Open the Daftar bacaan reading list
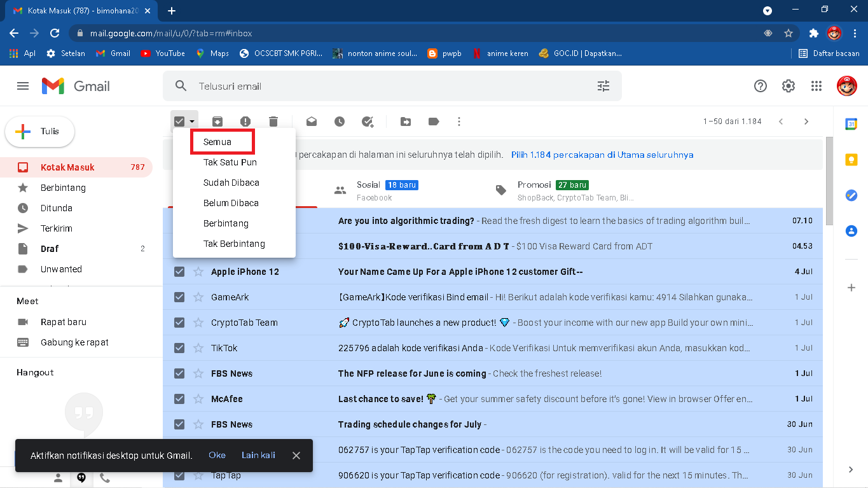Viewport: 868px width, 488px height. [x=829, y=53]
